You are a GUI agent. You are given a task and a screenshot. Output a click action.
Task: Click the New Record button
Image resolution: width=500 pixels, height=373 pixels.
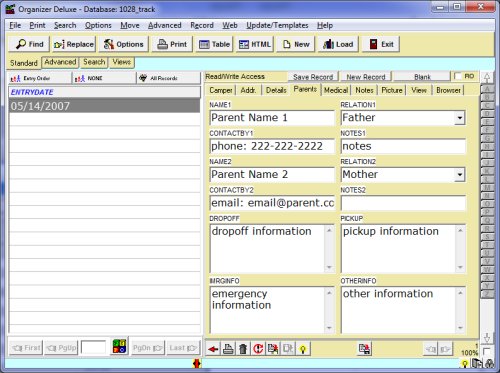click(x=366, y=77)
